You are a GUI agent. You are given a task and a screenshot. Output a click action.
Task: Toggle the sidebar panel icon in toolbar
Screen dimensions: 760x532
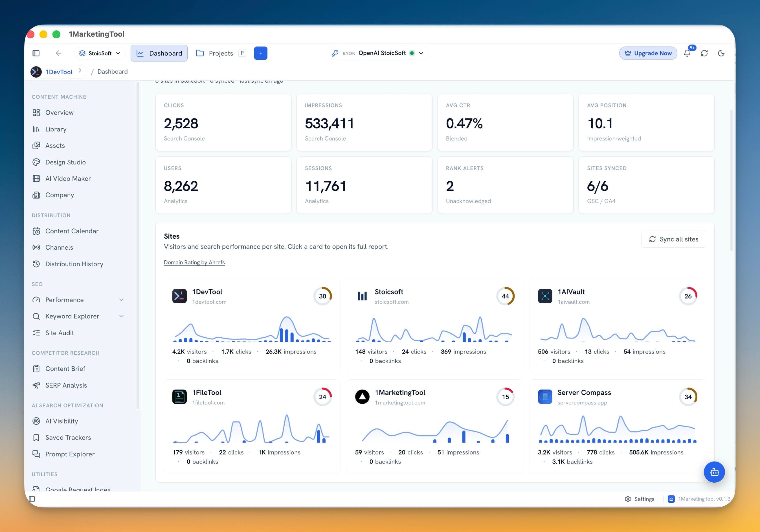[36, 53]
